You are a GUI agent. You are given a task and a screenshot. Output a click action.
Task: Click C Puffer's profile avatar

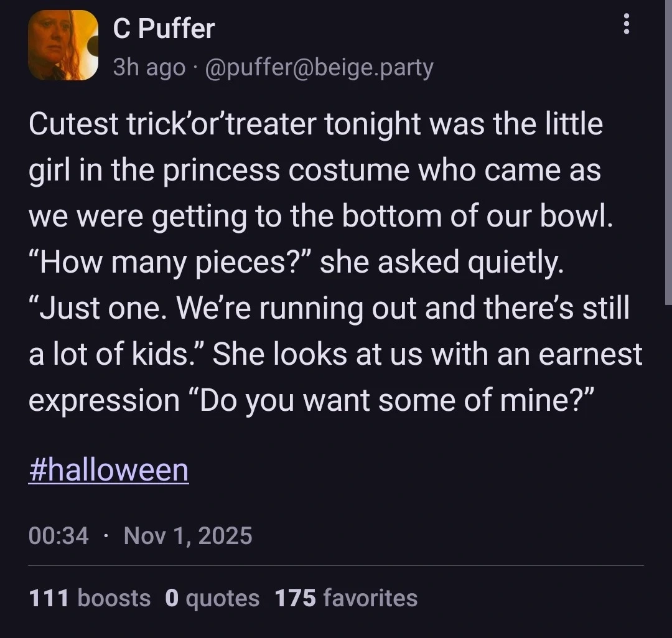(x=63, y=45)
